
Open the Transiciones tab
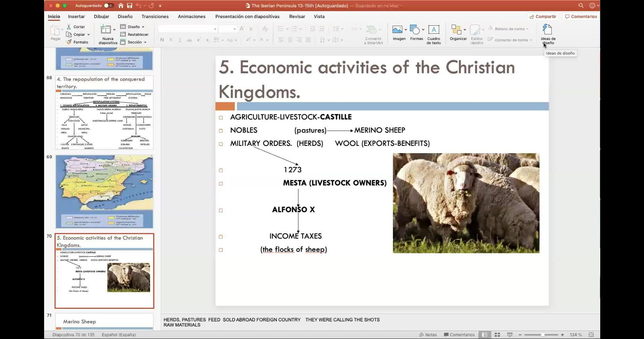tap(155, 16)
